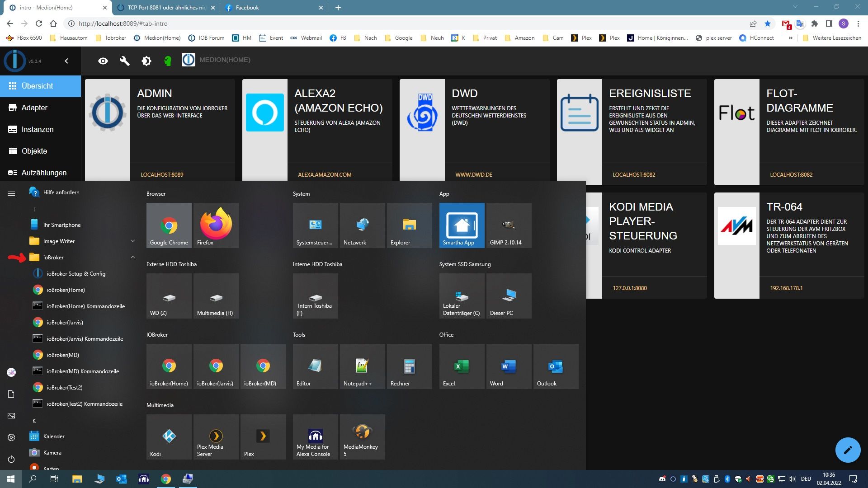Collapse the ioBroker sidebar with the arrow
The width and height of the screenshot is (868, 488).
click(66, 61)
